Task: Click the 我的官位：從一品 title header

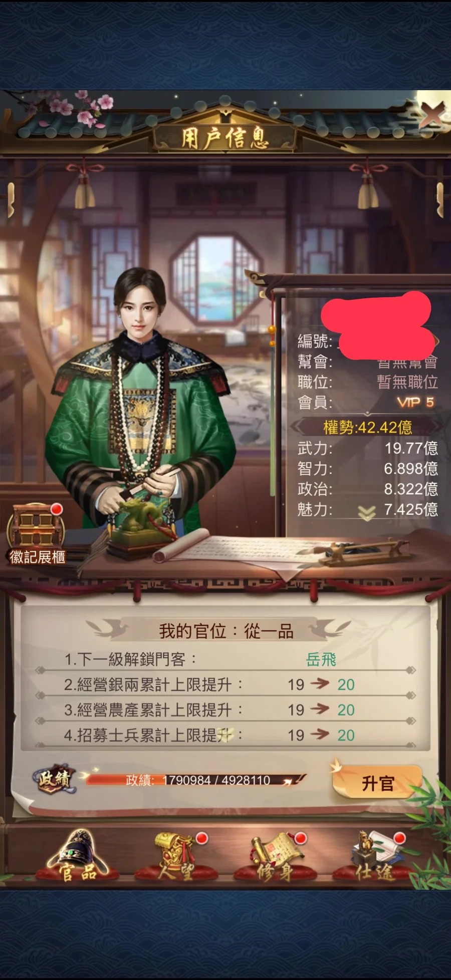Action: pos(225,631)
